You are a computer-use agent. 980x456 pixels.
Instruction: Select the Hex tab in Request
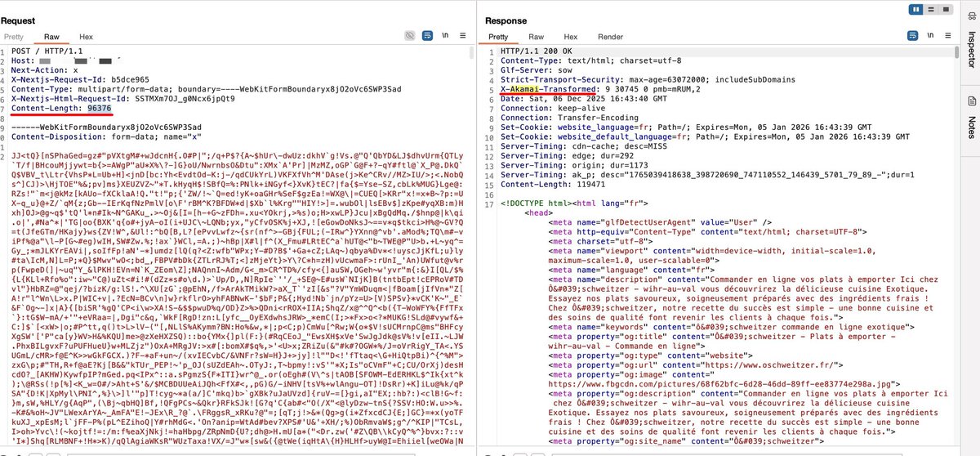[84, 38]
